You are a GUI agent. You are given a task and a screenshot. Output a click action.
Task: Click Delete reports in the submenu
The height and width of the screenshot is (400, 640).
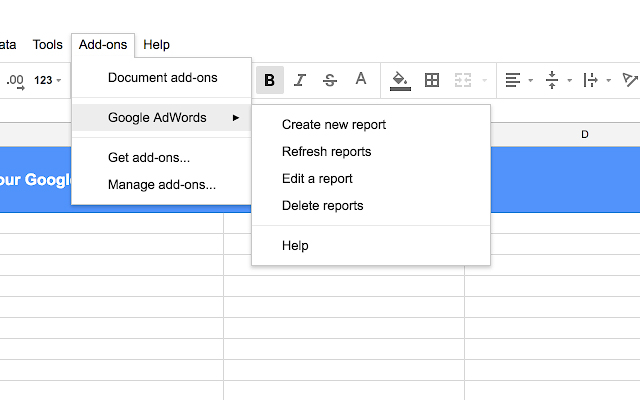pos(323,206)
